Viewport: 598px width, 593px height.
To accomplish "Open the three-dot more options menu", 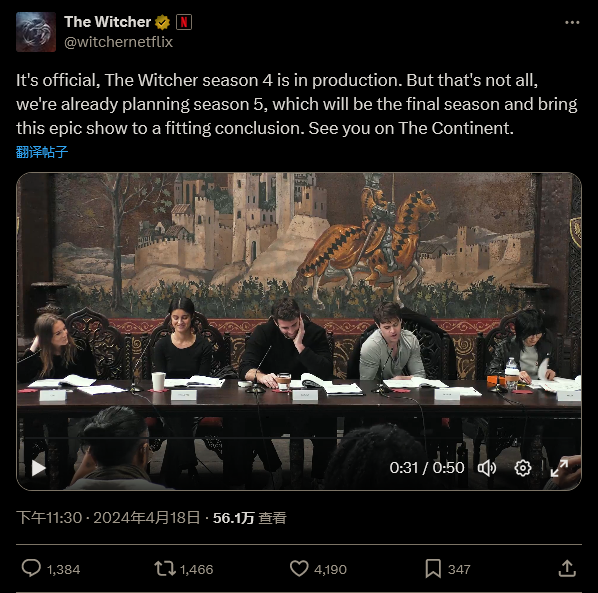I will pos(572,23).
